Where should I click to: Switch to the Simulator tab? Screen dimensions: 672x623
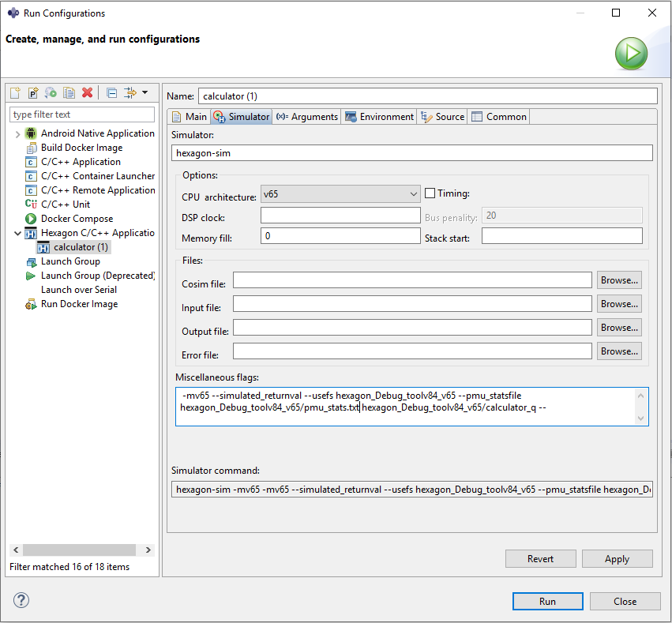242,117
